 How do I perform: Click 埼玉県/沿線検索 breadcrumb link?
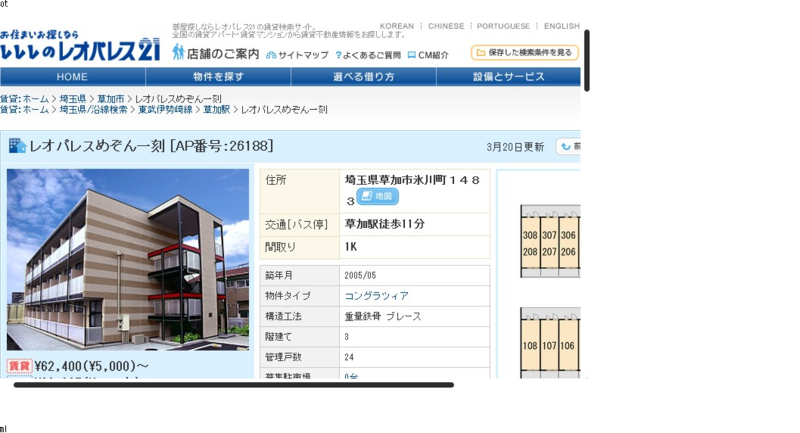[93, 110]
